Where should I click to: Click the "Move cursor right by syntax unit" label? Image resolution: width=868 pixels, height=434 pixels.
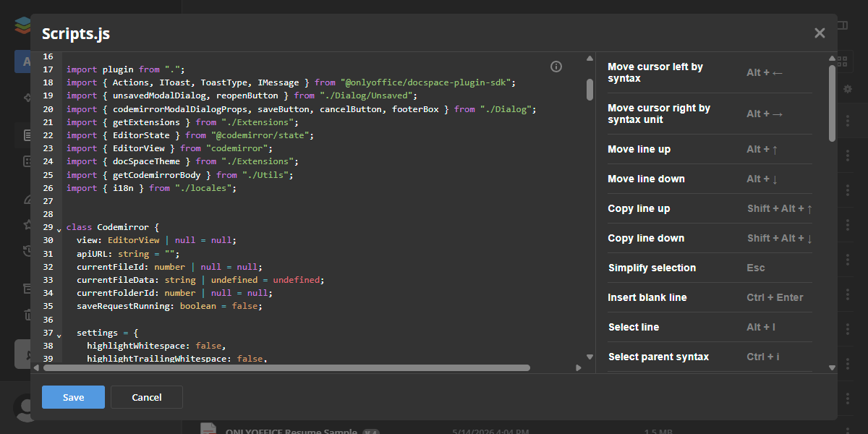(659, 114)
